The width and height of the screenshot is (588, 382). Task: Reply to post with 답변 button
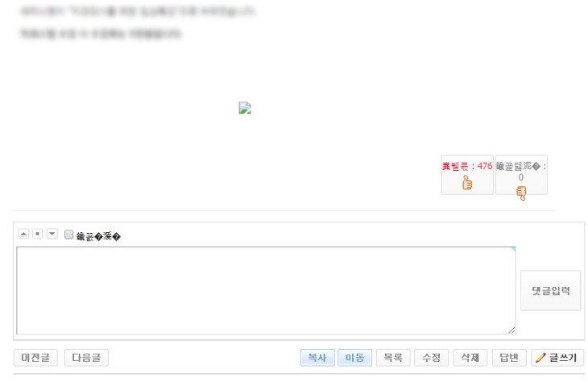point(509,358)
